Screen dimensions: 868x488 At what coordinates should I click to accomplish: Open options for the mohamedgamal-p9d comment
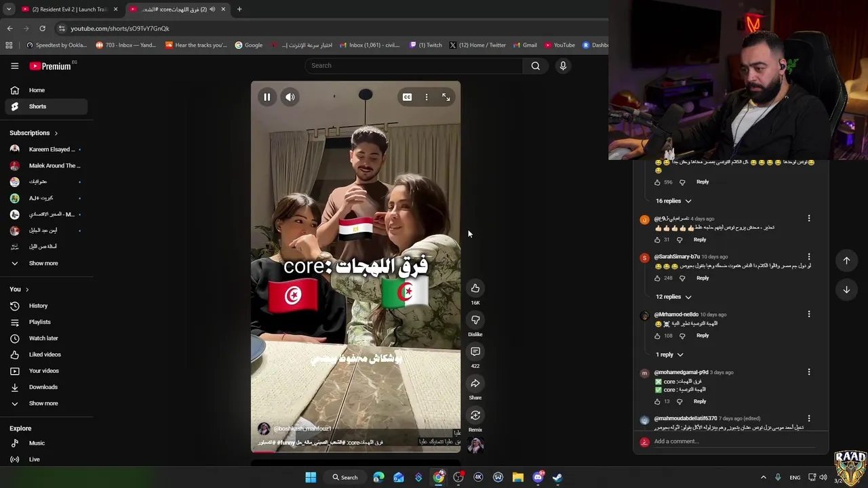click(x=809, y=372)
